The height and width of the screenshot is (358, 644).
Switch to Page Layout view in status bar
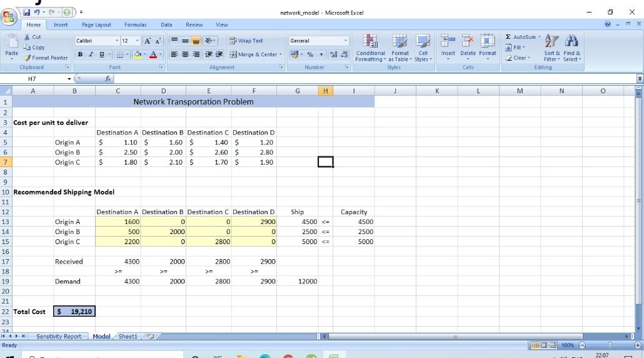544,345
